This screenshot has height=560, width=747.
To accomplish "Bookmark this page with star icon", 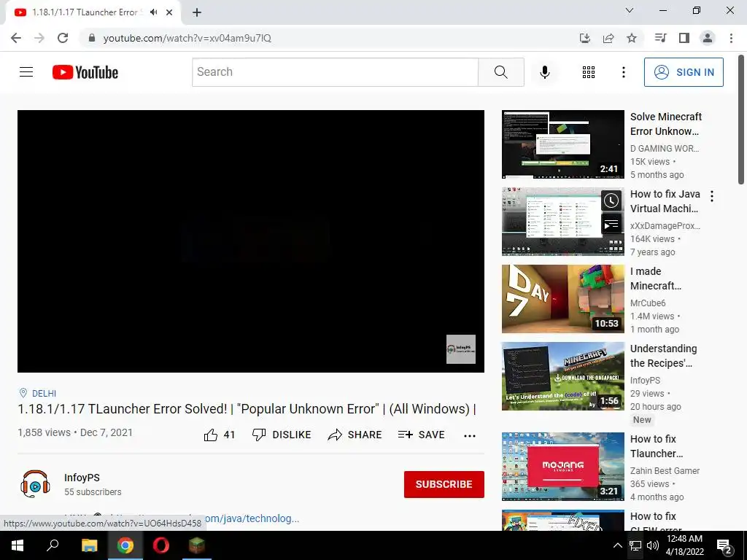I will (x=632, y=38).
